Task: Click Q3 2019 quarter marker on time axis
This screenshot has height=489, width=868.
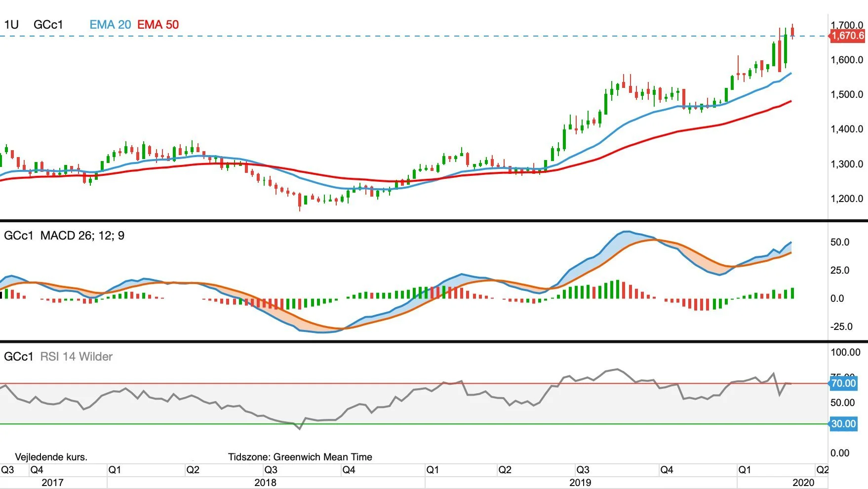Action: (x=583, y=470)
